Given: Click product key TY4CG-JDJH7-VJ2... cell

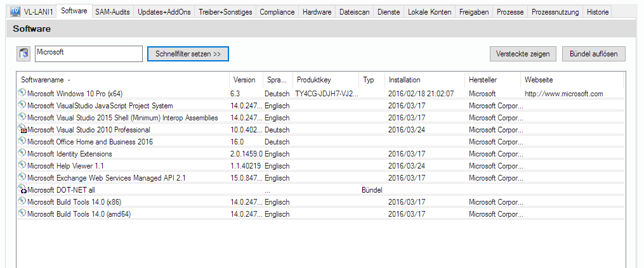Looking at the screenshot, I should point(327,94).
